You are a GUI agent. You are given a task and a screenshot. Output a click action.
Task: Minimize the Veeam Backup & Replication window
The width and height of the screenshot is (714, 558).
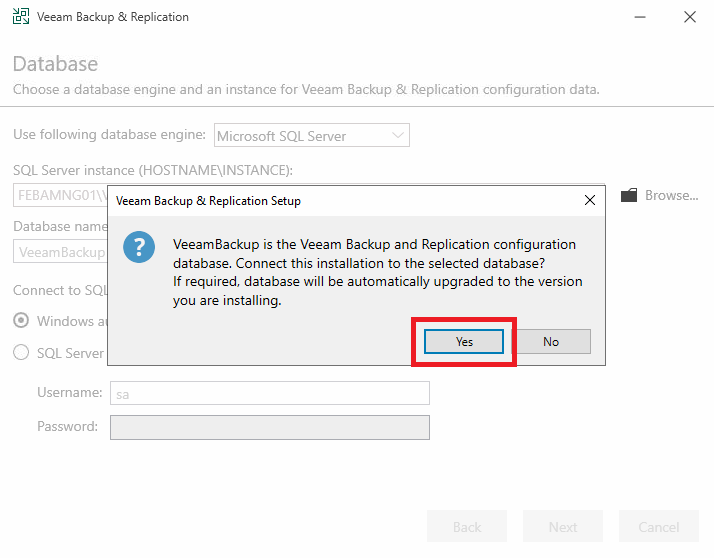pyautogui.click(x=640, y=17)
